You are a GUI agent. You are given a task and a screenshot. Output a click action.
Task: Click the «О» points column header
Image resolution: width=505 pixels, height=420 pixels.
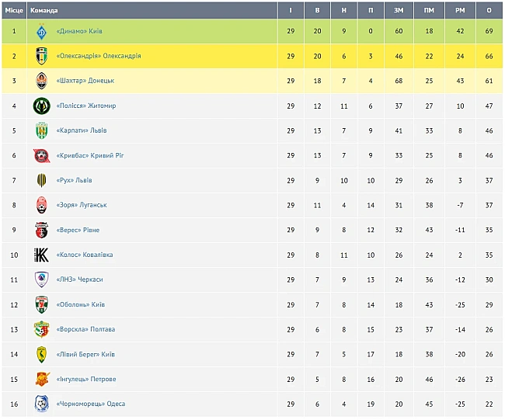tap(489, 10)
